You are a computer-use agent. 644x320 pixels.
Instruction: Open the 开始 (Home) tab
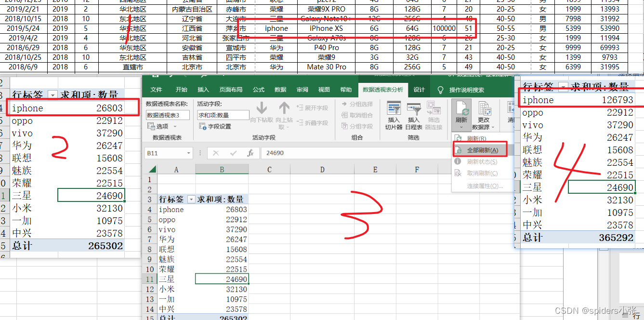[x=181, y=90]
